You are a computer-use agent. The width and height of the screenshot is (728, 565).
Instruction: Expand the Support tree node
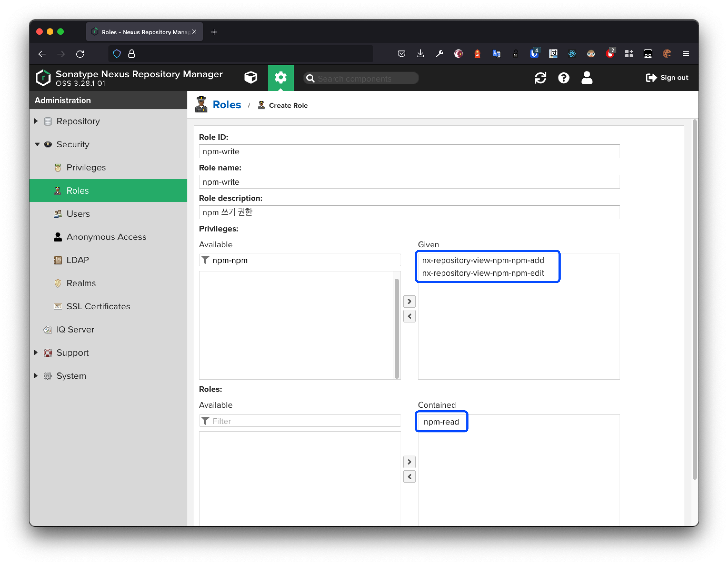coord(36,352)
